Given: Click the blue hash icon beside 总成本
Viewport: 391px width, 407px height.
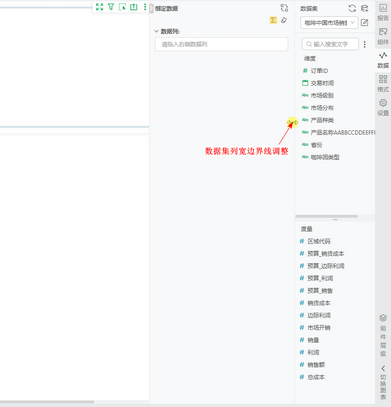Looking at the screenshot, I should point(302,377).
